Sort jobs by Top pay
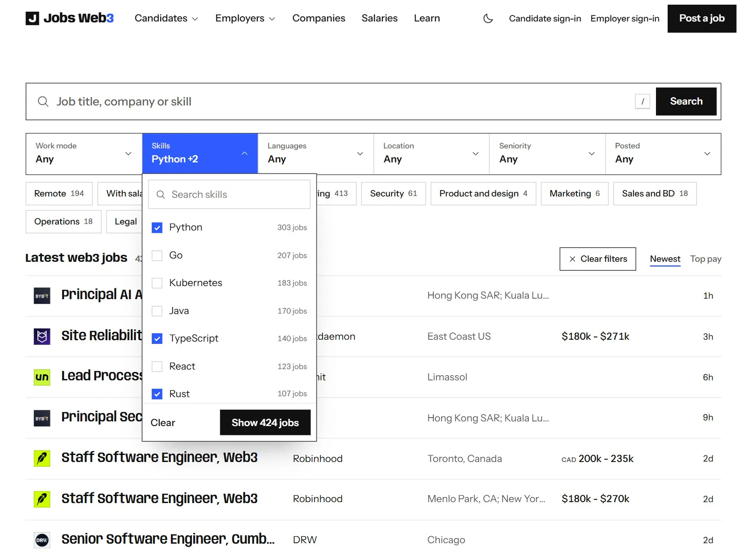747x560 pixels. 706,259
